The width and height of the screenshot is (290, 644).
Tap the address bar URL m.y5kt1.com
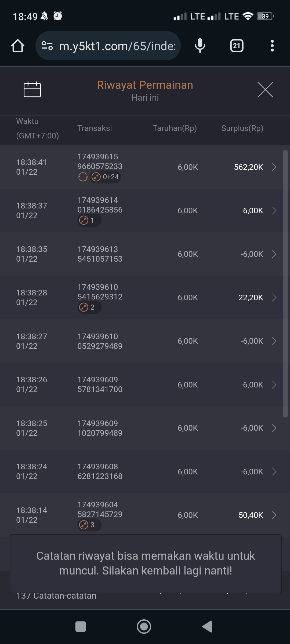(117, 46)
